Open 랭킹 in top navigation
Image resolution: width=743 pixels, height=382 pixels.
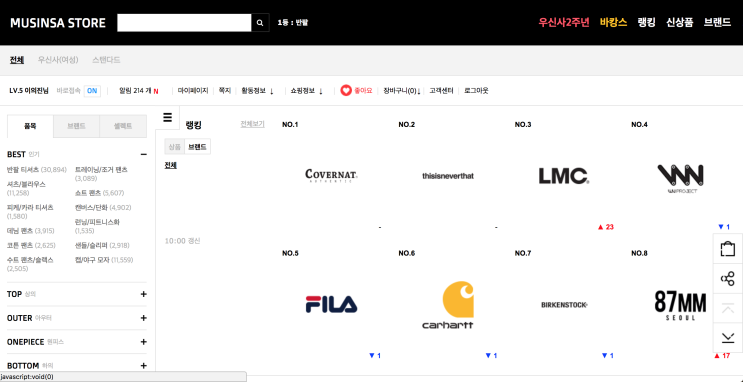point(646,23)
